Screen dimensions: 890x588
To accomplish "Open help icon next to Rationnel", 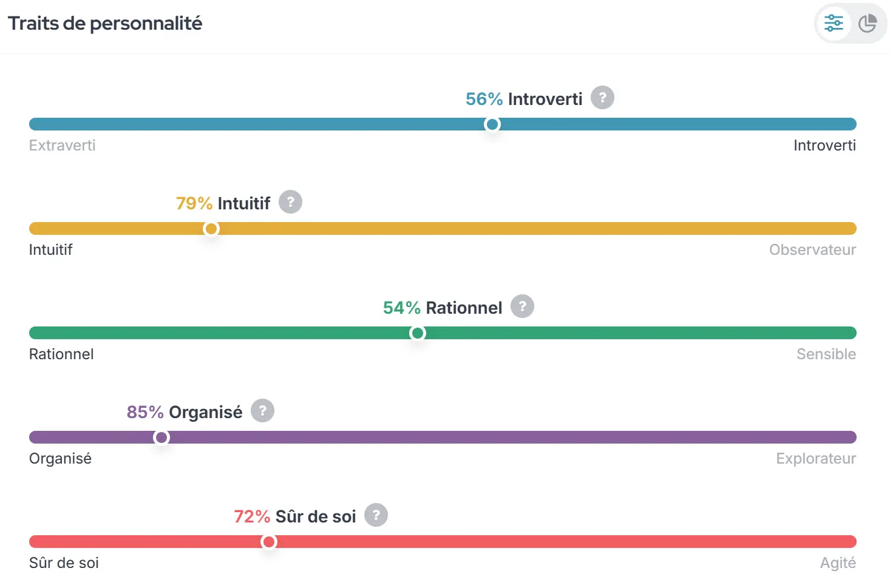I will point(522,306).
